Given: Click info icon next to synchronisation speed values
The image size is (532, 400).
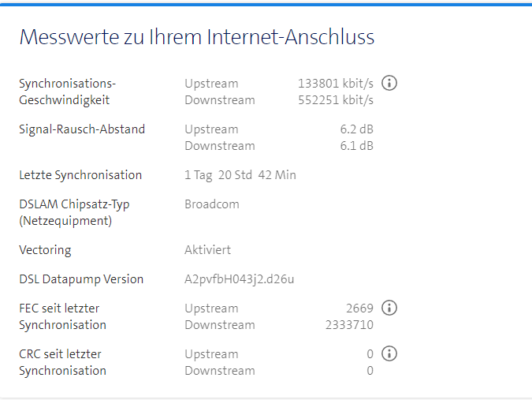Looking at the screenshot, I should coord(389,83).
